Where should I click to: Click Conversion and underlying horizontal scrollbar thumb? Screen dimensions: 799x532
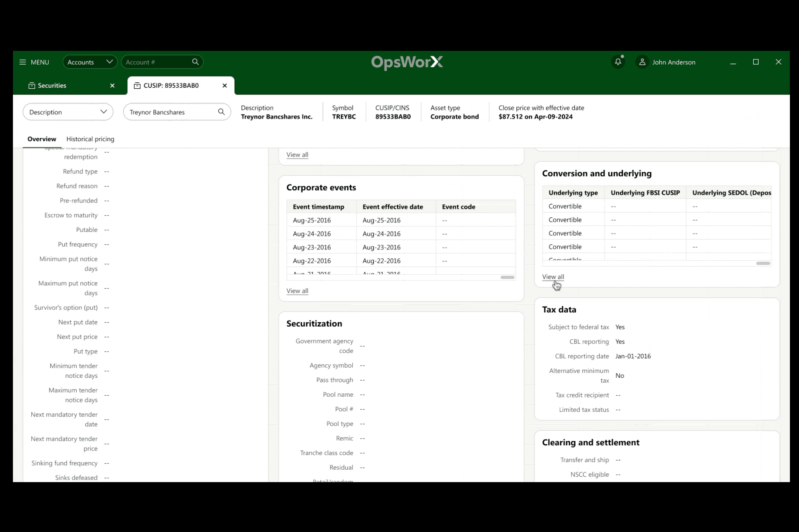pos(763,263)
